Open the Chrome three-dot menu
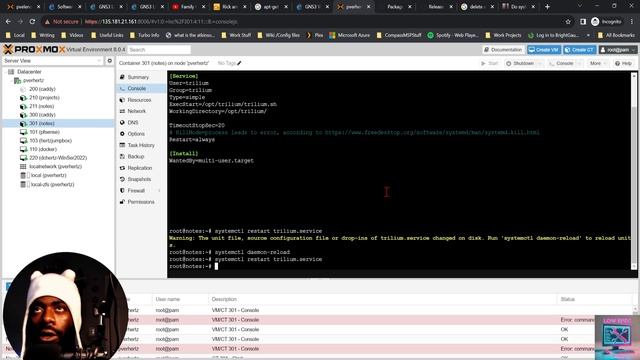The height and width of the screenshot is (360, 640). point(632,22)
